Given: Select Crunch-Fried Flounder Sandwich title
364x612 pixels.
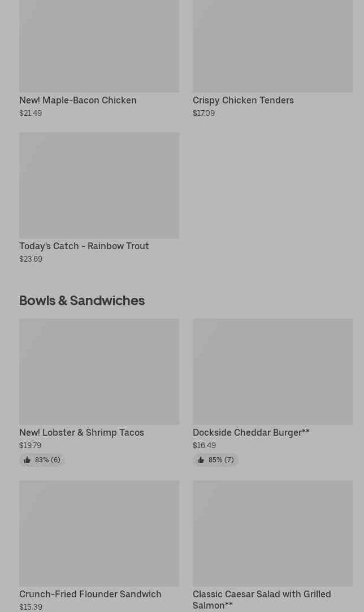Looking at the screenshot, I should [90, 594].
